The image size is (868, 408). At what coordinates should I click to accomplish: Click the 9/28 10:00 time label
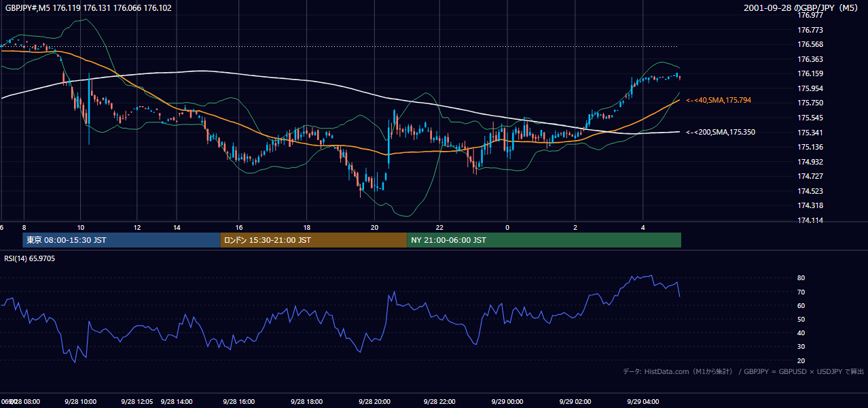click(80, 402)
